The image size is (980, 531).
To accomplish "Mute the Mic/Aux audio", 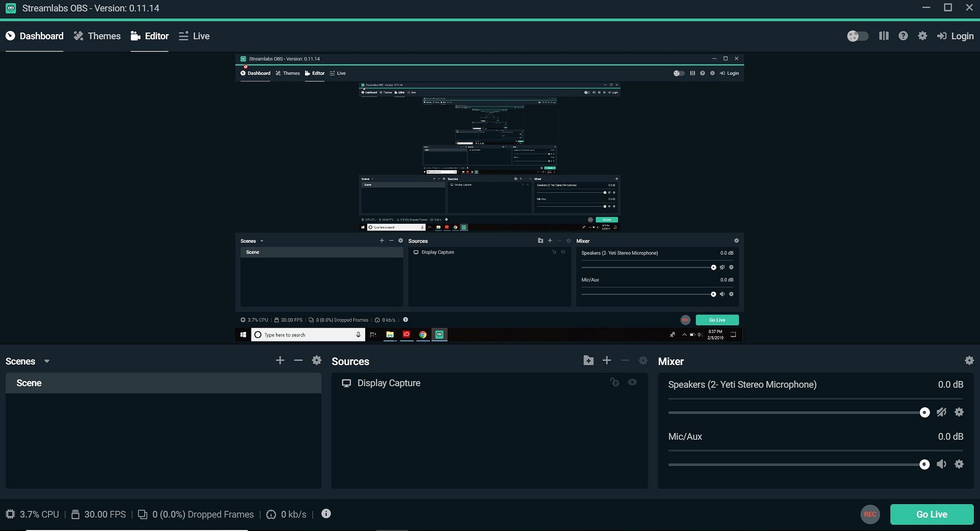I will pyautogui.click(x=942, y=464).
